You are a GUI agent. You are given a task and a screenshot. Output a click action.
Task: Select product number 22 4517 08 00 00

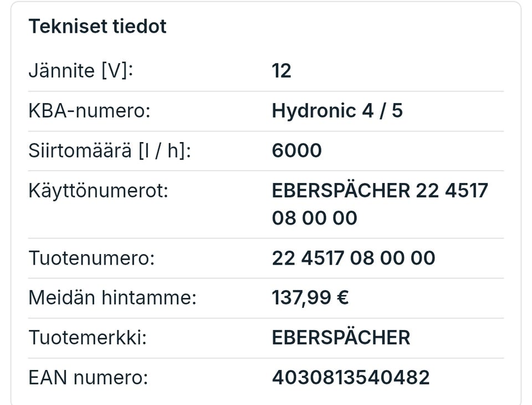[x=354, y=258]
